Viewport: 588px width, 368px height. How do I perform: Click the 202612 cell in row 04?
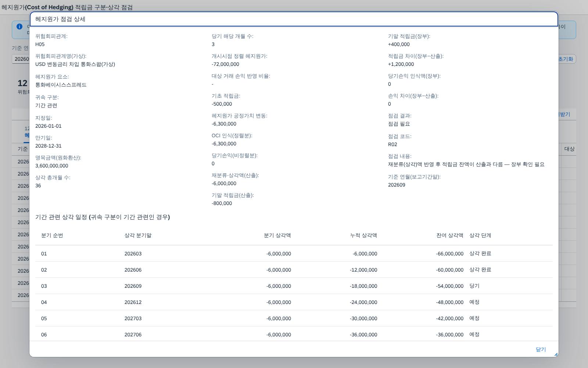coord(133,302)
